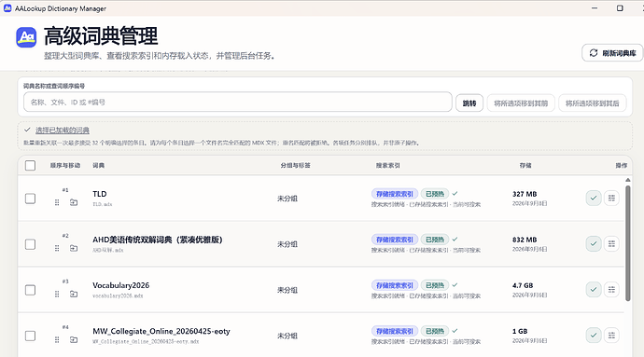The height and width of the screenshot is (357, 644).
Task: Click the small AALookup title bar icon
Action: coord(7,7)
